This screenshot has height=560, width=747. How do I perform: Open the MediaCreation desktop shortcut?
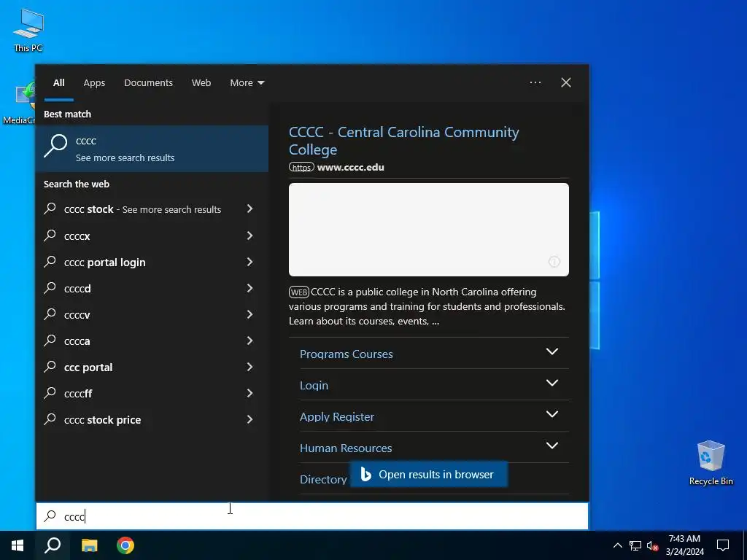tap(19, 104)
